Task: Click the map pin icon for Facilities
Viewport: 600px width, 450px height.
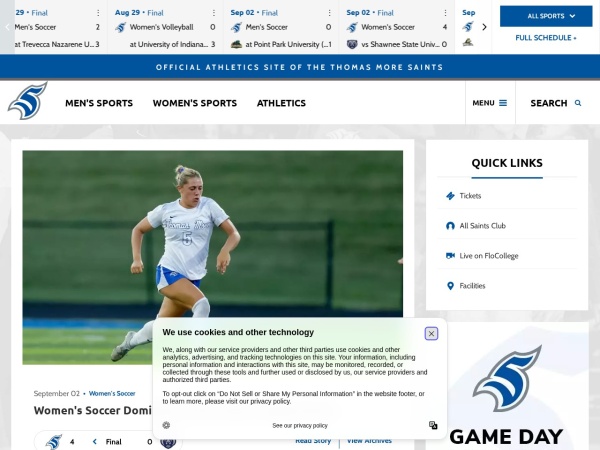Action: point(450,286)
